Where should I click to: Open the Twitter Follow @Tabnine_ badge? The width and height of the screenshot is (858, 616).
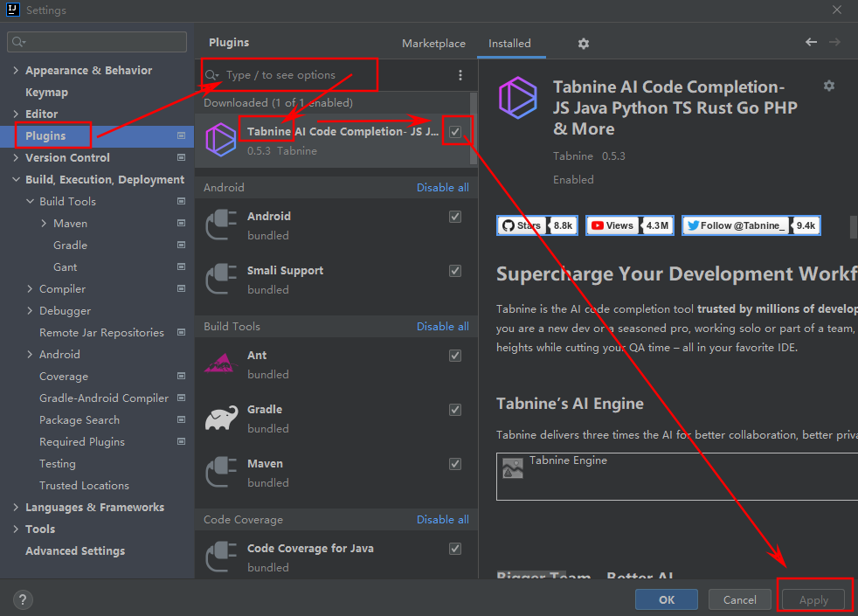coord(751,225)
